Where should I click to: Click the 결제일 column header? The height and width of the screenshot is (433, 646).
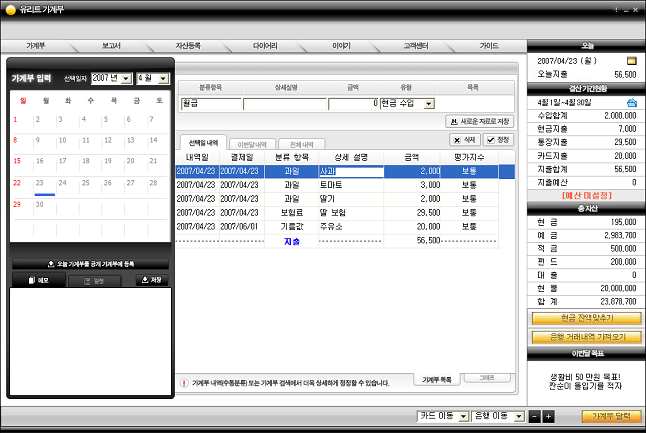coord(242,157)
